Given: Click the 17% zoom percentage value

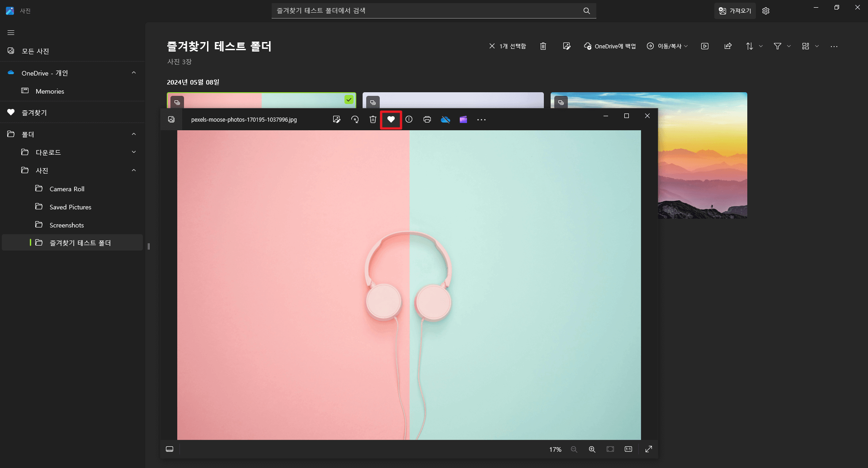Looking at the screenshot, I should click(x=555, y=449).
